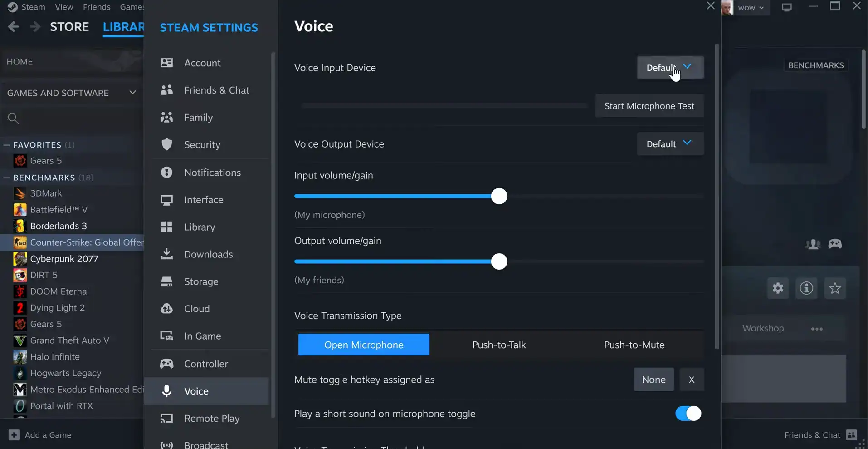Screen dimensions: 868x449
Task: Select the Voice microphone icon
Action: [166, 391]
